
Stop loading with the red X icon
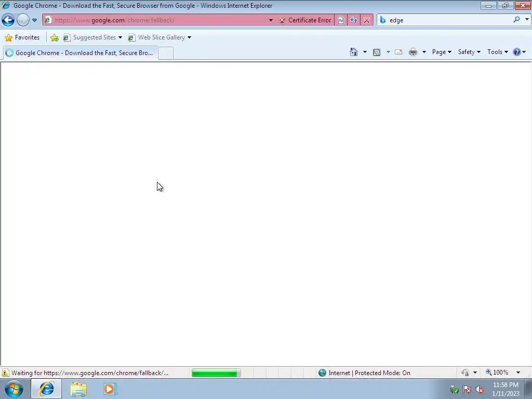pyautogui.click(x=367, y=20)
